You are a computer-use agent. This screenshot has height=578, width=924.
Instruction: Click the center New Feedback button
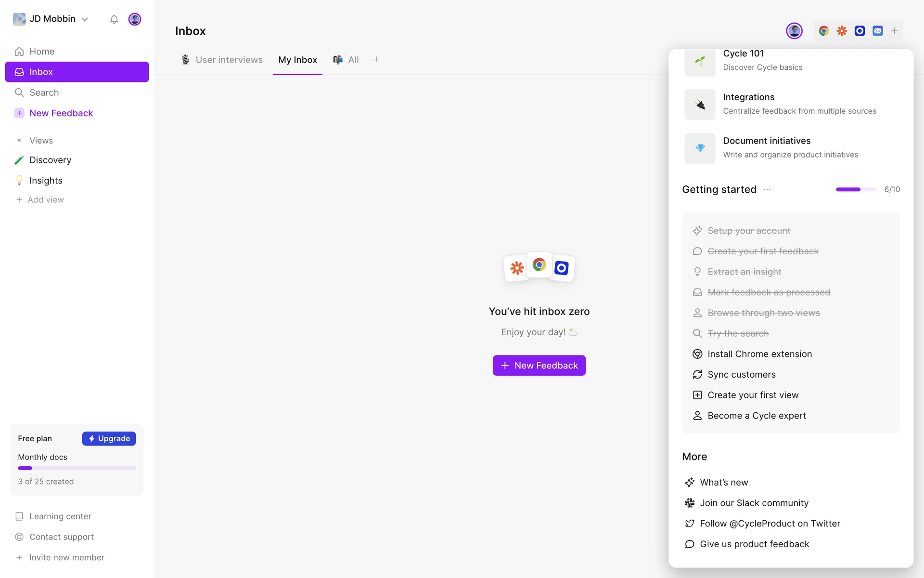(x=539, y=366)
